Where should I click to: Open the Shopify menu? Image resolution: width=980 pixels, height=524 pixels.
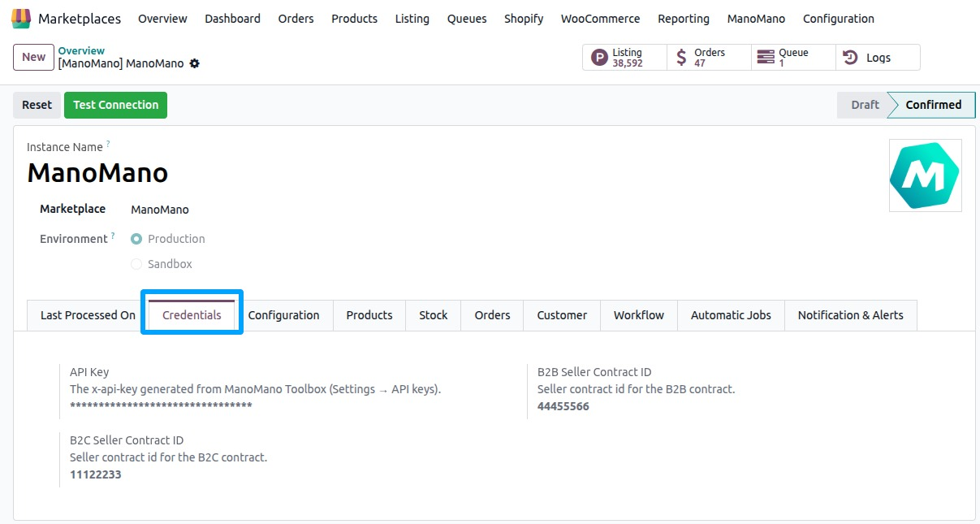tap(524, 19)
